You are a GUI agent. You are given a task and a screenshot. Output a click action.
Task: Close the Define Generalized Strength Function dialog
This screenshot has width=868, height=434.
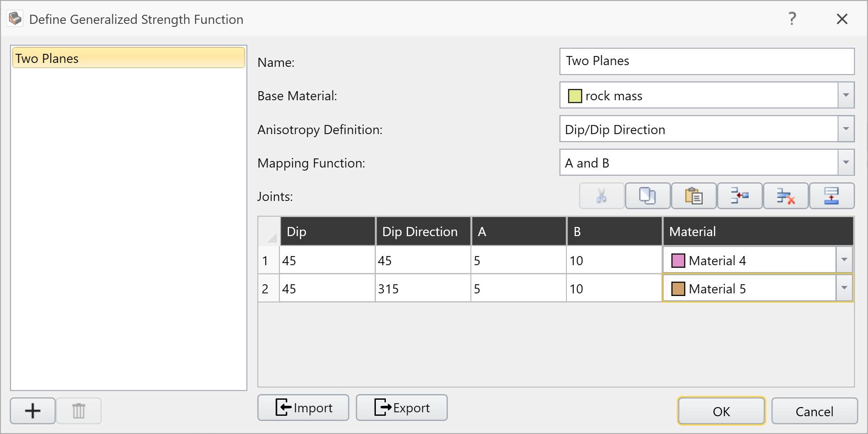tap(842, 19)
